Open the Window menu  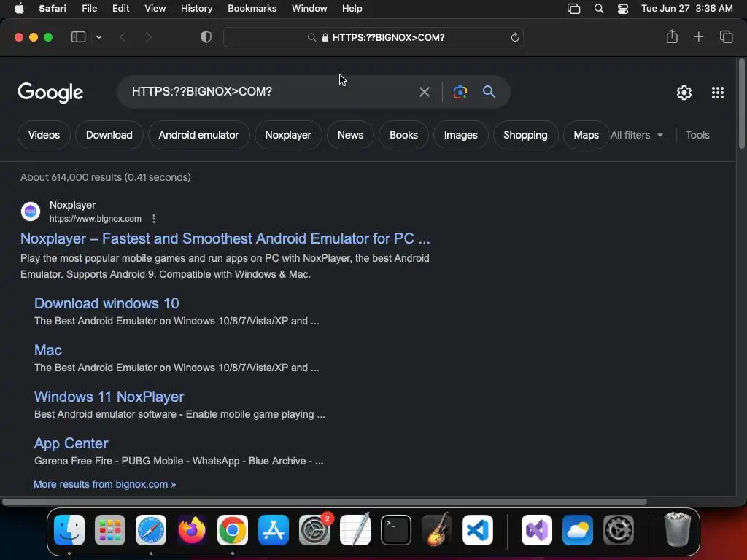pyautogui.click(x=309, y=8)
